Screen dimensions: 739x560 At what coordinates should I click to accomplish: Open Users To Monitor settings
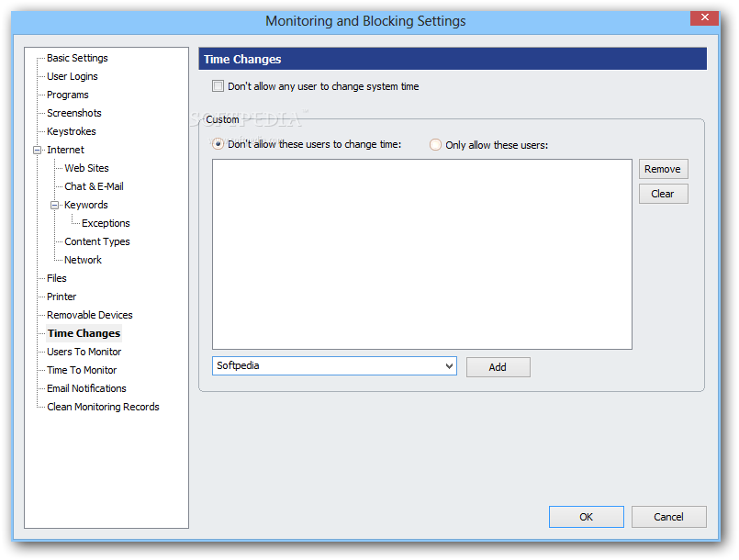[x=84, y=353]
